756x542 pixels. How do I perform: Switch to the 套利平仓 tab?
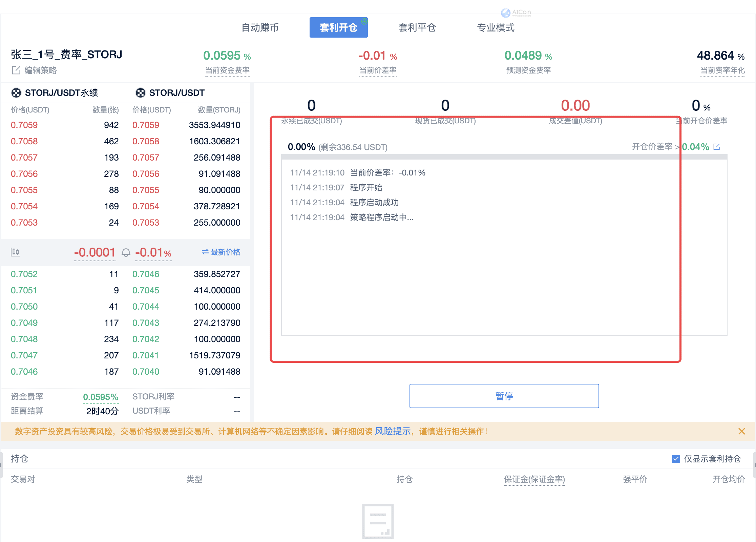[417, 27]
